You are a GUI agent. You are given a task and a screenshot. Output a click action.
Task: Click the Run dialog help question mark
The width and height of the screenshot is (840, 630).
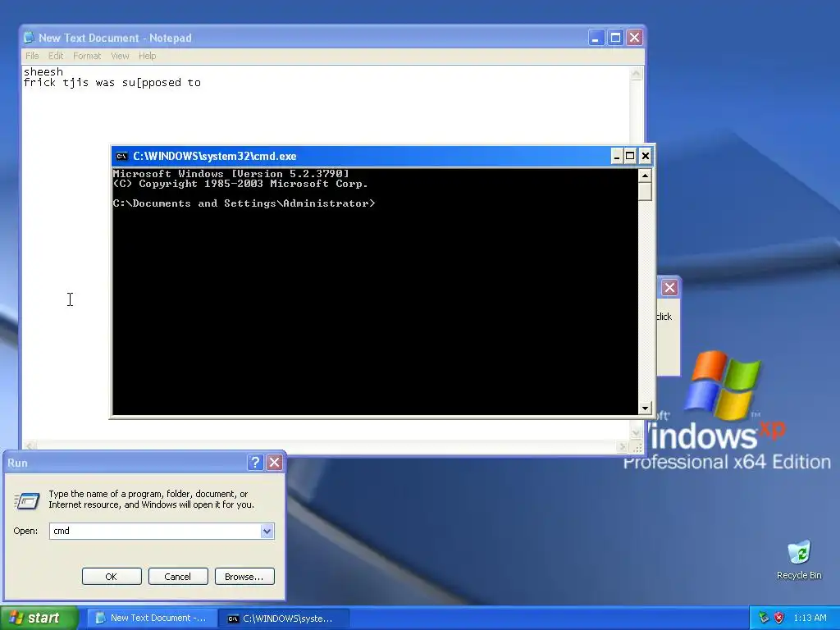[x=256, y=463]
